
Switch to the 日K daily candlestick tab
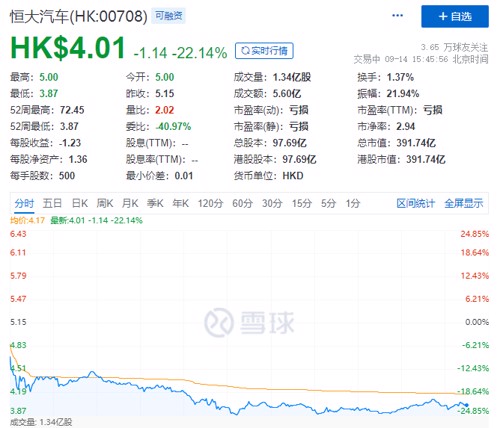tap(80, 203)
